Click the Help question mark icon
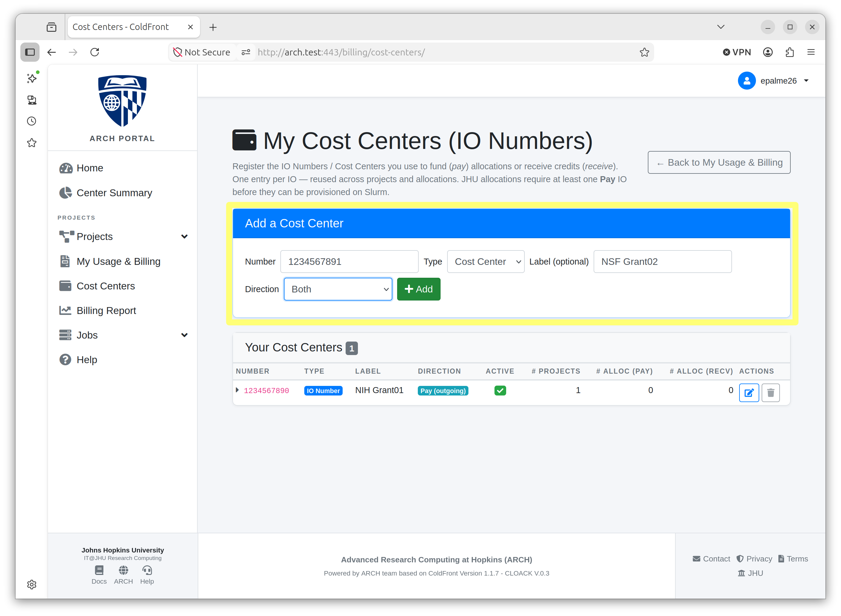This screenshot has height=616, width=841. click(65, 360)
